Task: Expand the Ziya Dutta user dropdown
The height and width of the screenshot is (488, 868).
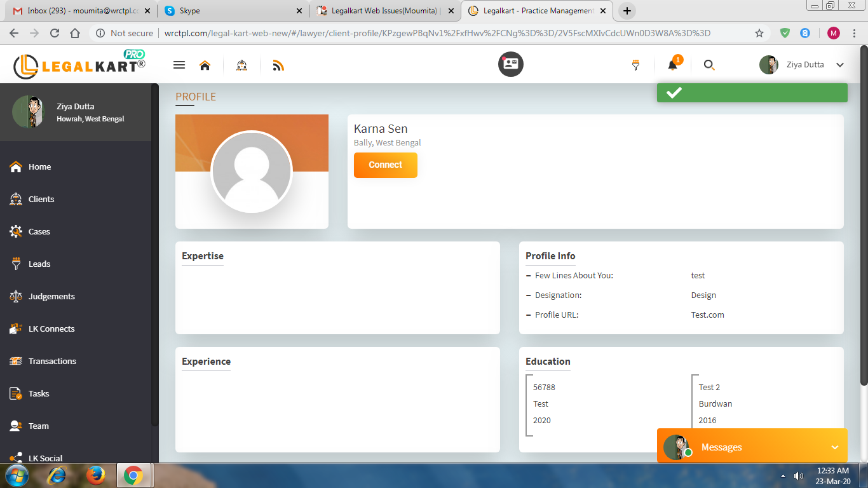Action: pos(839,65)
